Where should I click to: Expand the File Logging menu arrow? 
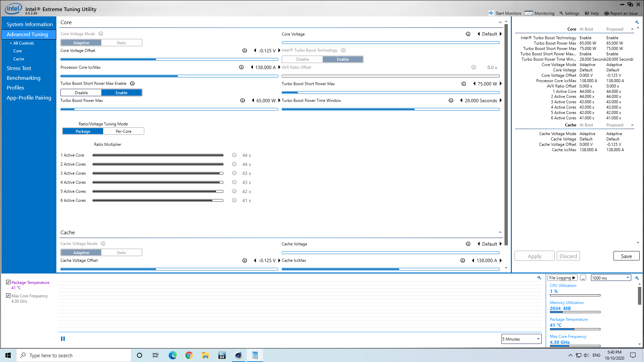click(x=574, y=278)
